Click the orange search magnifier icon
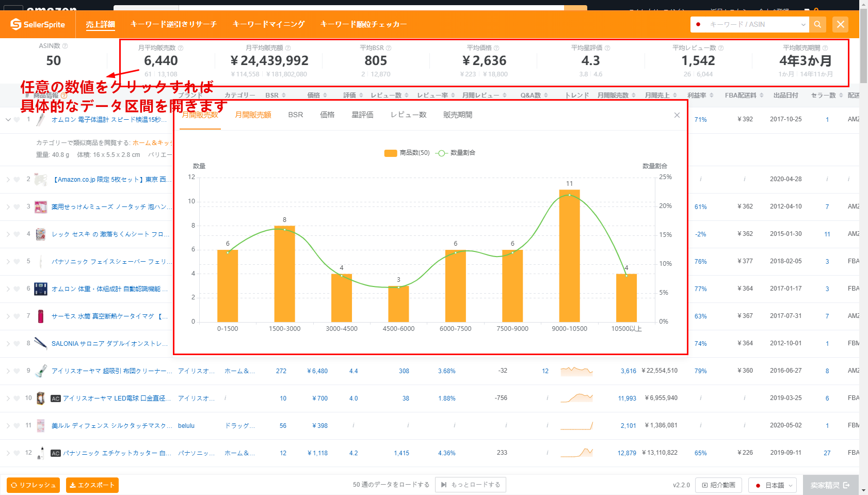This screenshot has height=495, width=868. 817,24
